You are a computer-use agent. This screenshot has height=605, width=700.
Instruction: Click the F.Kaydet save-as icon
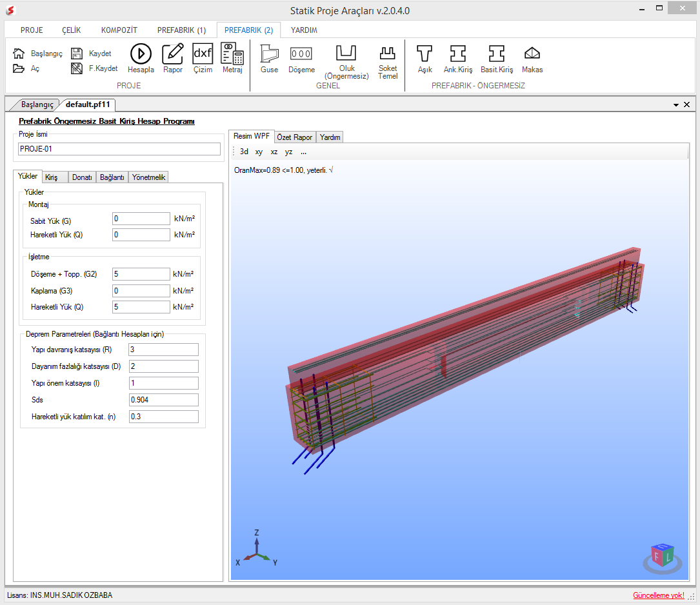(77, 69)
